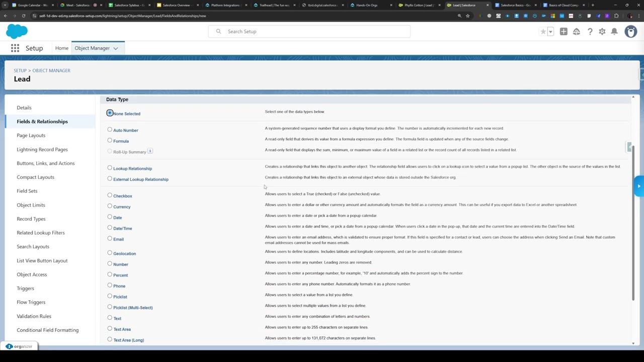Select the Email data type
The height and width of the screenshot is (362, 644).
tap(110, 239)
